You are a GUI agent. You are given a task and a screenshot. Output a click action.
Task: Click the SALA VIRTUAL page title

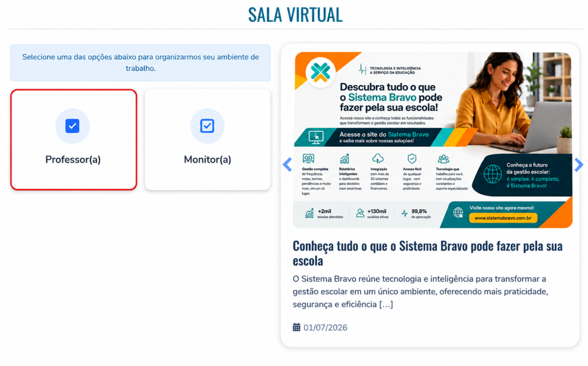point(295,14)
